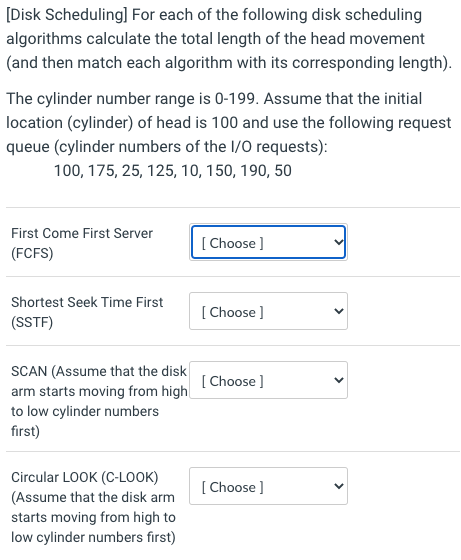
Task: Click the (FCFS) abbreviation text
Action: [x=32, y=253]
